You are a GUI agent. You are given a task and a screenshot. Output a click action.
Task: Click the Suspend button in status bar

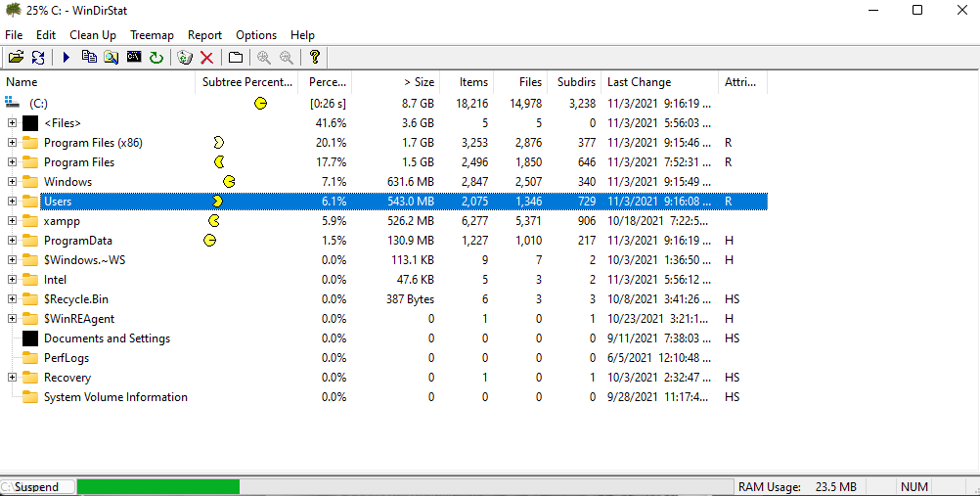pyautogui.click(x=37, y=486)
